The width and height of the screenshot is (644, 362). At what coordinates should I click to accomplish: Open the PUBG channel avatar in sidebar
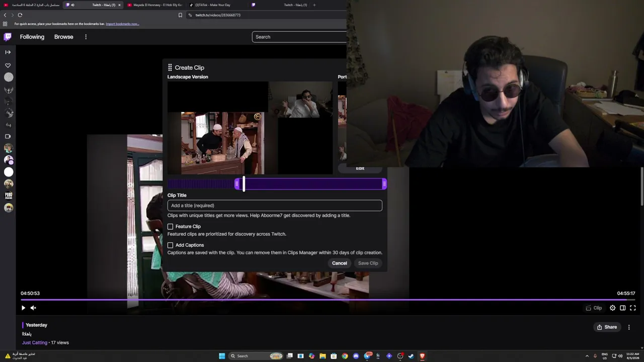pyautogui.click(x=9, y=196)
